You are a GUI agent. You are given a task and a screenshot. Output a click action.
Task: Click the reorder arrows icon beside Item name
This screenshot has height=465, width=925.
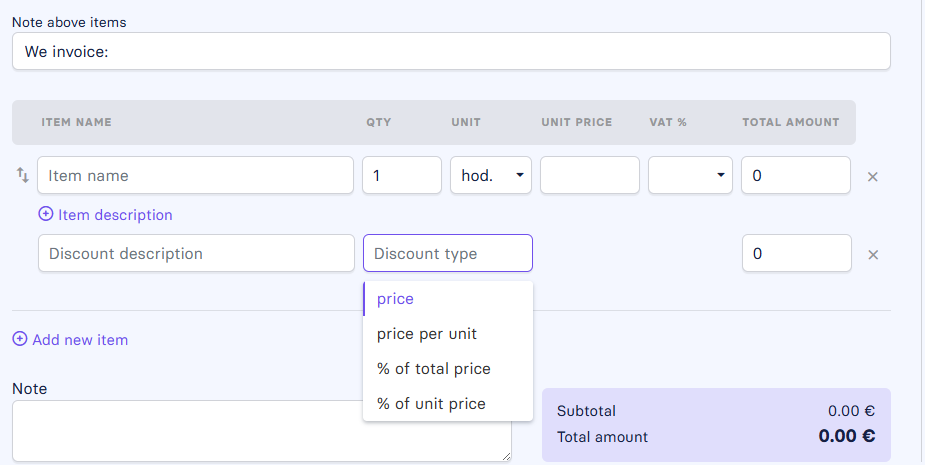click(x=22, y=175)
